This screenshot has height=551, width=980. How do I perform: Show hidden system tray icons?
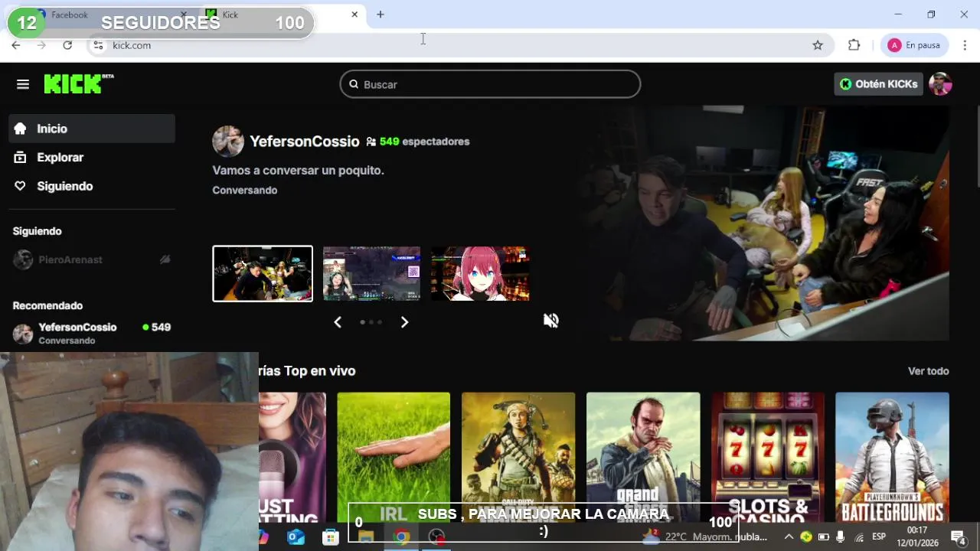789,537
